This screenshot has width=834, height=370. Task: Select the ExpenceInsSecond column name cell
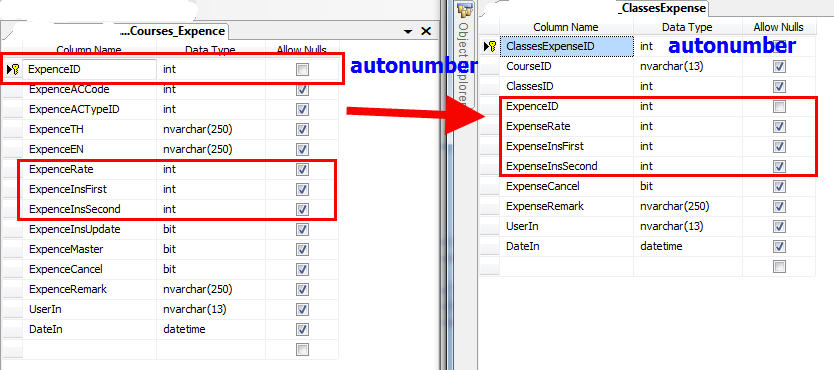[90, 209]
